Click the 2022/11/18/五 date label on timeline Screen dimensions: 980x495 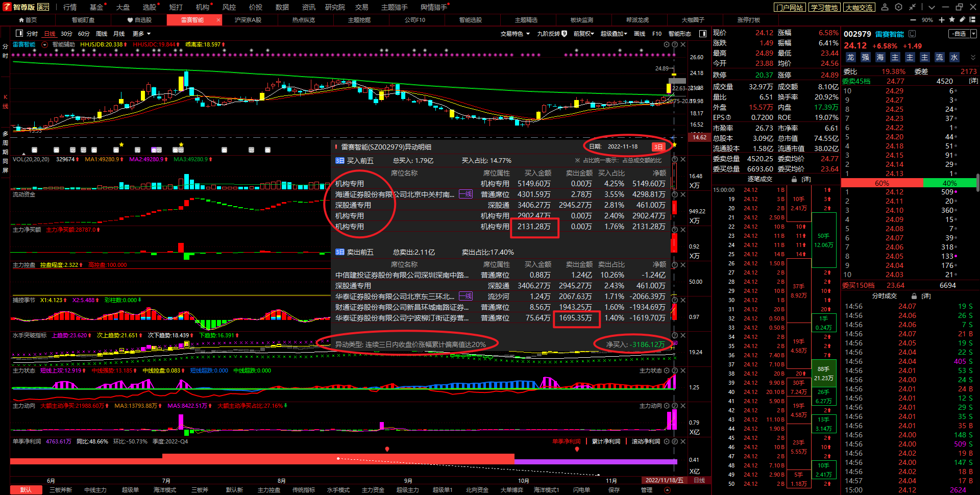(x=664, y=480)
